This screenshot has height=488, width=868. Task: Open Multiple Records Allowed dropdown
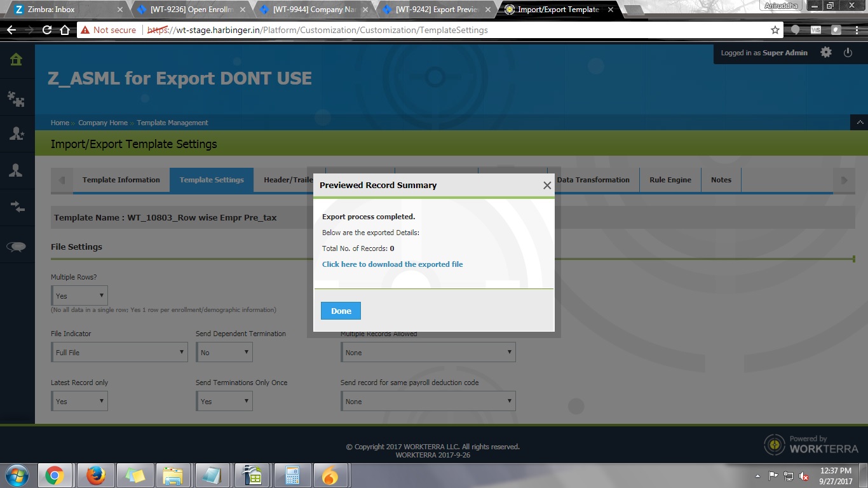[428, 352]
